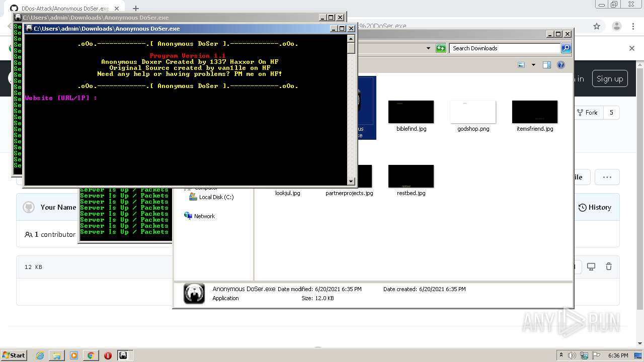Select Network in the navigation pane

(200, 216)
